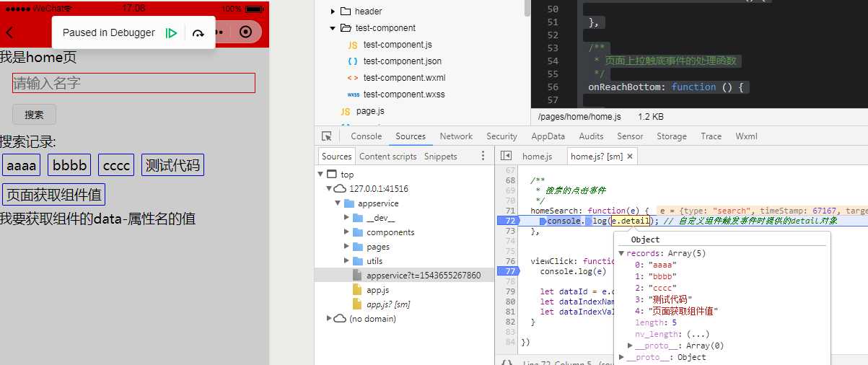The image size is (868, 365).
Task: Switch to the Audits tab
Action: 592,136
